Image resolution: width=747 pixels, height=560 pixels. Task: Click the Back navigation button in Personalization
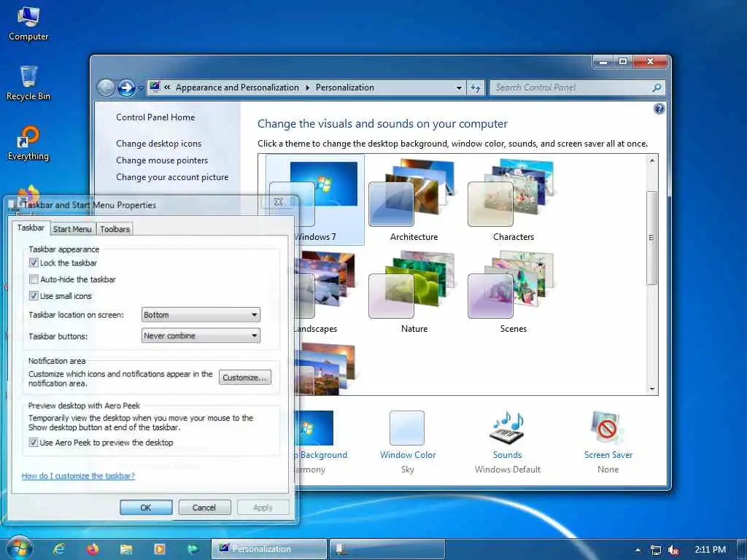coord(106,87)
